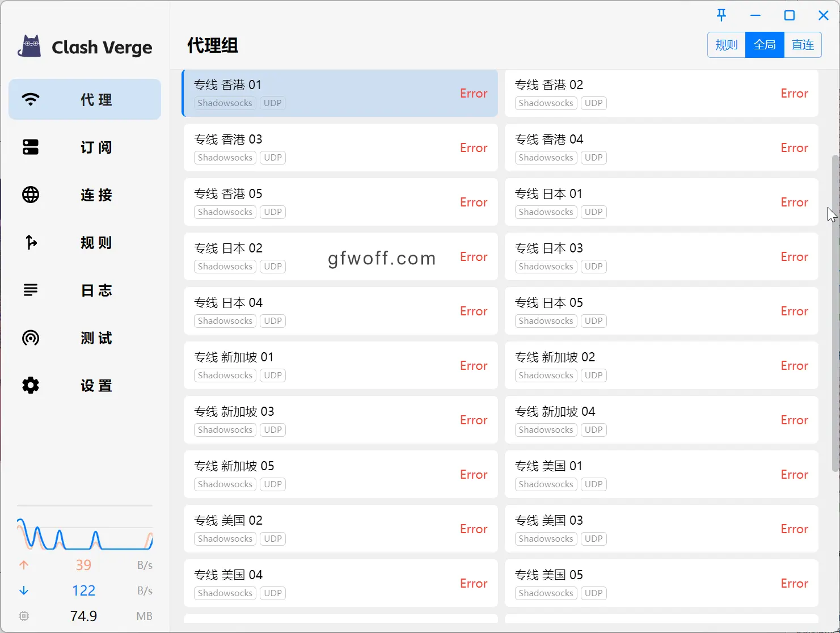The height and width of the screenshot is (633, 840).
Task: Open the 代理 (Proxies) sidebar page
Action: point(85,99)
